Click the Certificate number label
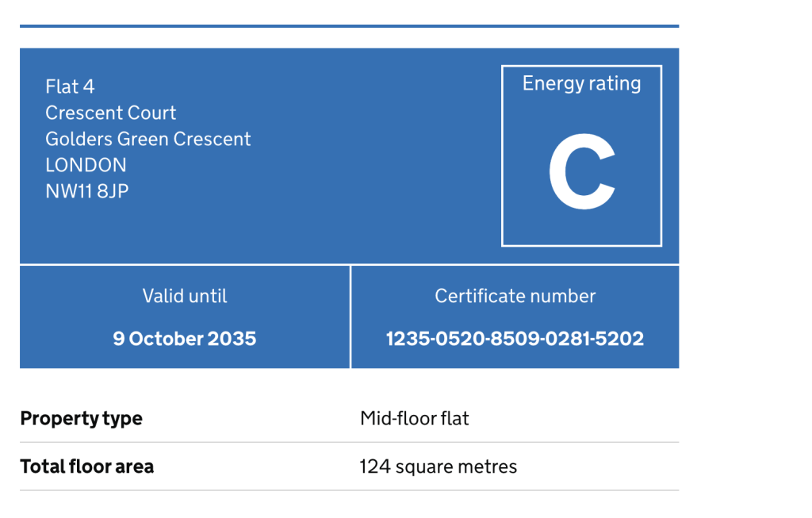The height and width of the screenshot is (518, 812). (x=515, y=297)
